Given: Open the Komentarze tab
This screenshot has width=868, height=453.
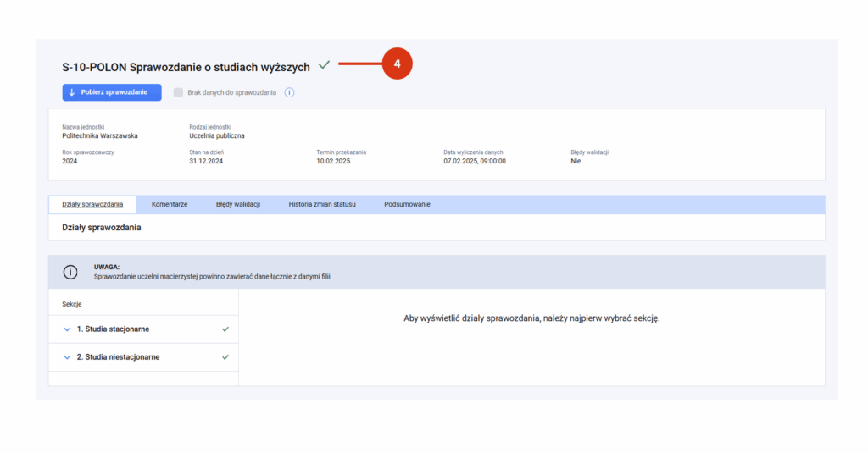Looking at the screenshot, I should (x=170, y=204).
